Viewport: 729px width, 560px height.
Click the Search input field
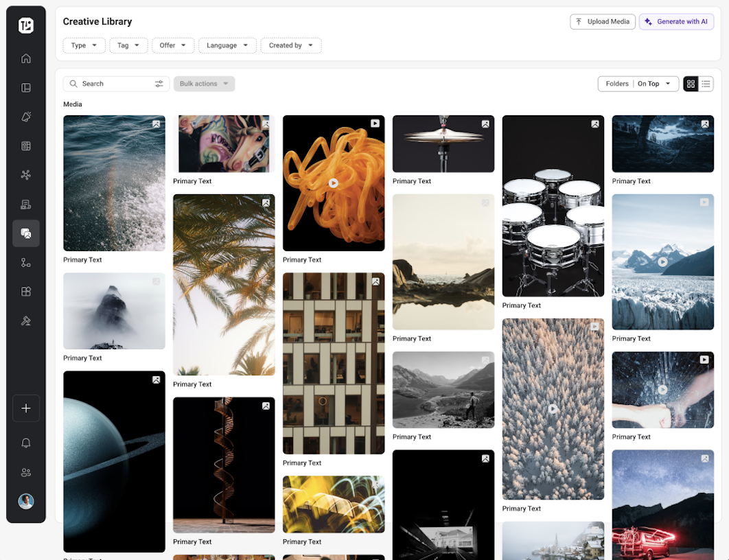[x=113, y=84]
